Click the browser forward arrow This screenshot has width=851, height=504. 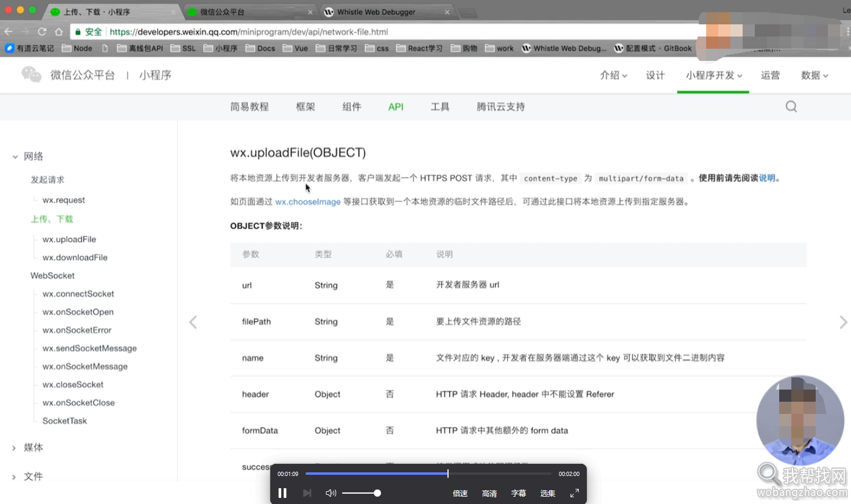26,32
